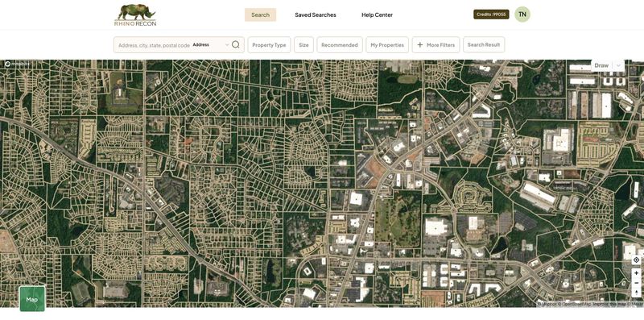Select the Search tab
This screenshot has height=320, width=644.
click(260, 15)
